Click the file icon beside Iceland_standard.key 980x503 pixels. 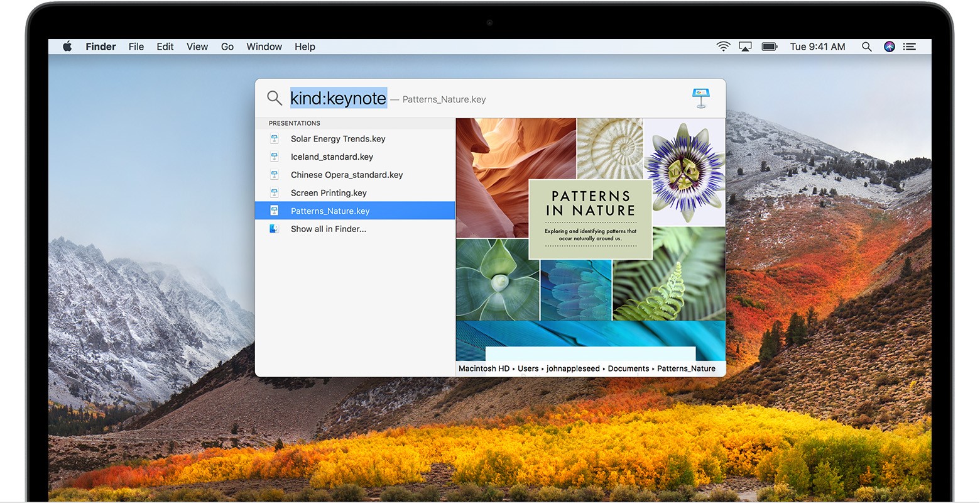point(274,157)
